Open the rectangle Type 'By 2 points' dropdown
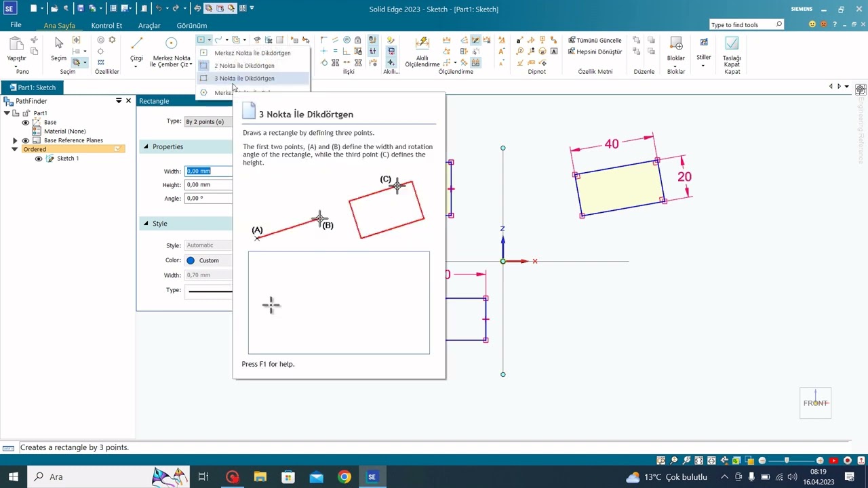This screenshot has width=868, height=488. coord(209,121)
